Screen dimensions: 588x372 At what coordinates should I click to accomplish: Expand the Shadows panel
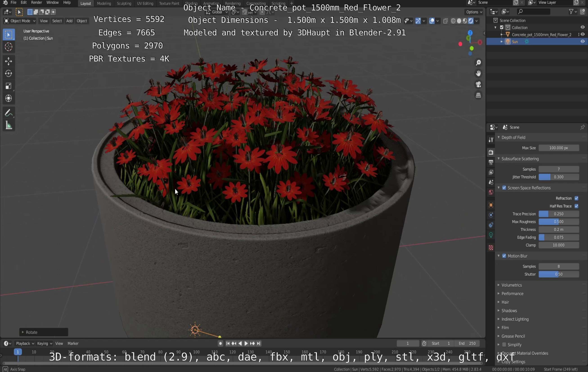click(x=509, y=311)
